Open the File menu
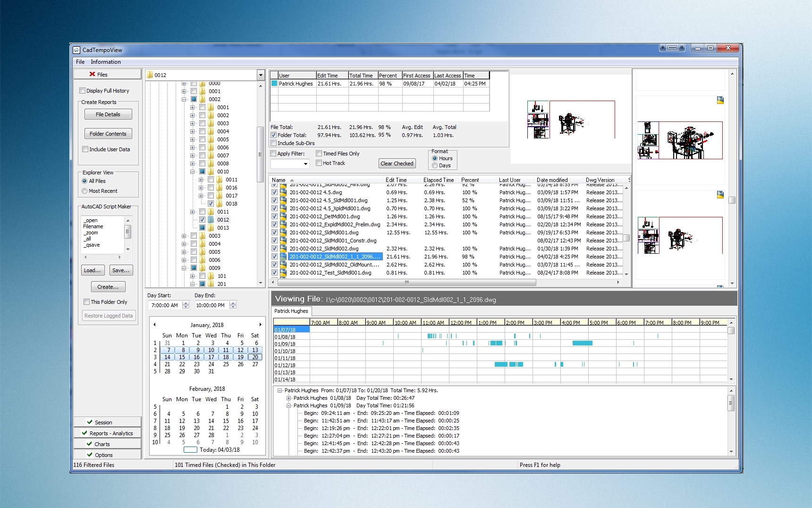This screenshot has width=812, height=508. [x=80, y=62]
